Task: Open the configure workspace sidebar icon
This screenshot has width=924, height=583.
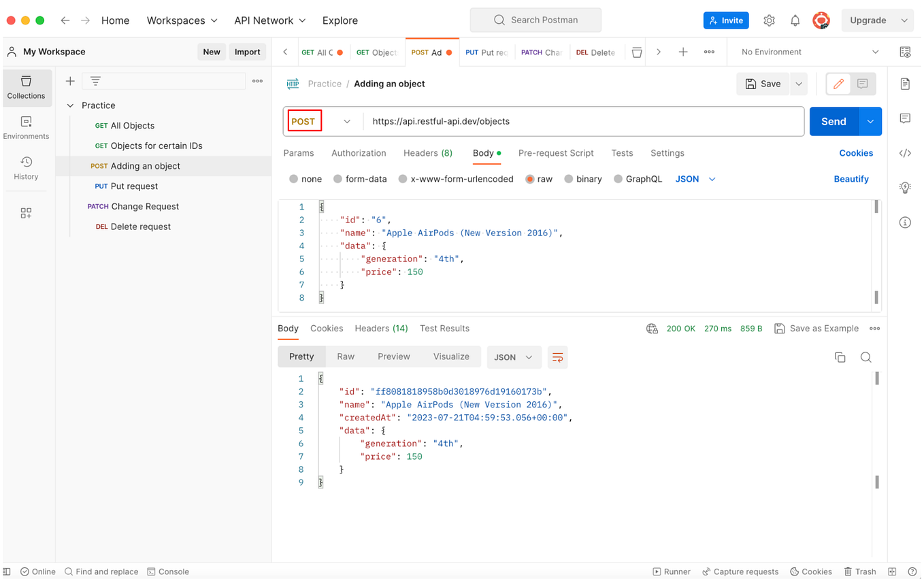Action: tap(26, 213)
